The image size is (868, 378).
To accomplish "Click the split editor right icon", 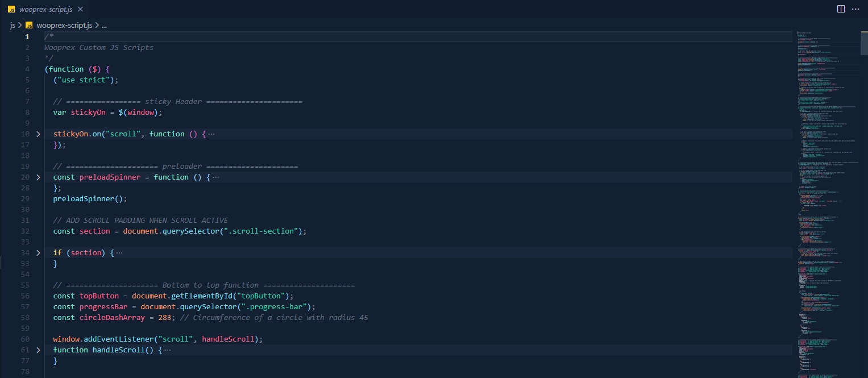I will coord(841,9).
